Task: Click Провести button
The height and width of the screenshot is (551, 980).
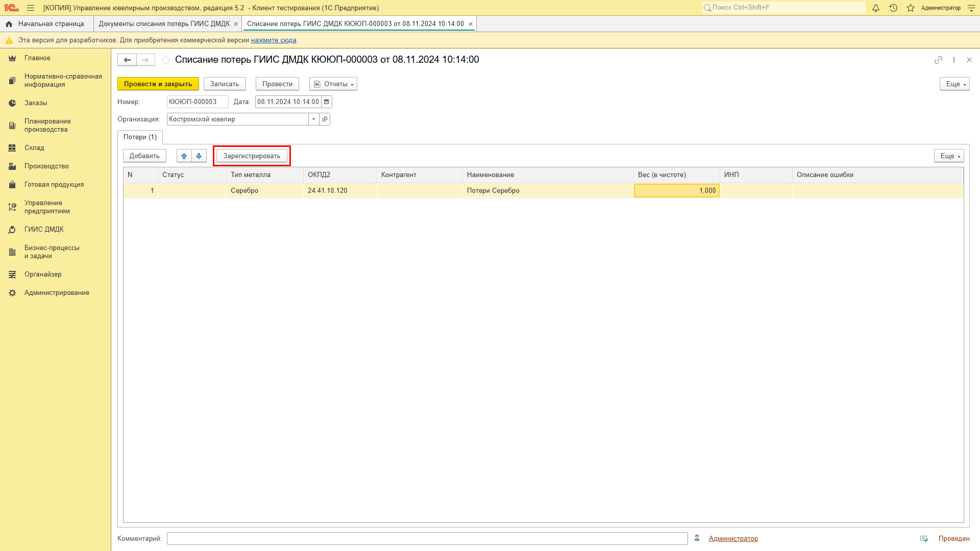Action: point(277,84)
